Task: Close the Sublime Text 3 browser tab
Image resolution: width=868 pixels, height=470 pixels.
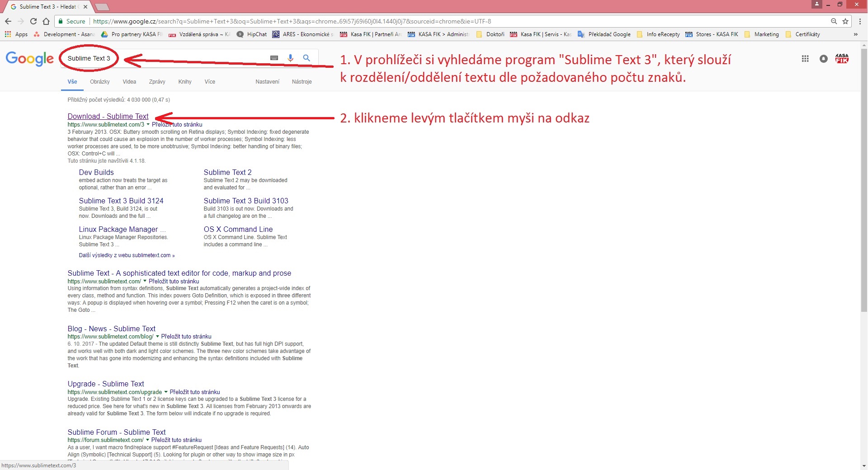Action: coord(85,7)
